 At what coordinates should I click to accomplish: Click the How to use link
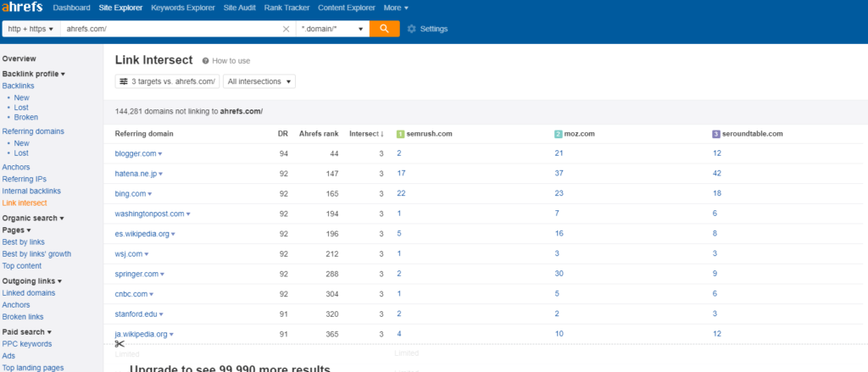tap(231, 61)
